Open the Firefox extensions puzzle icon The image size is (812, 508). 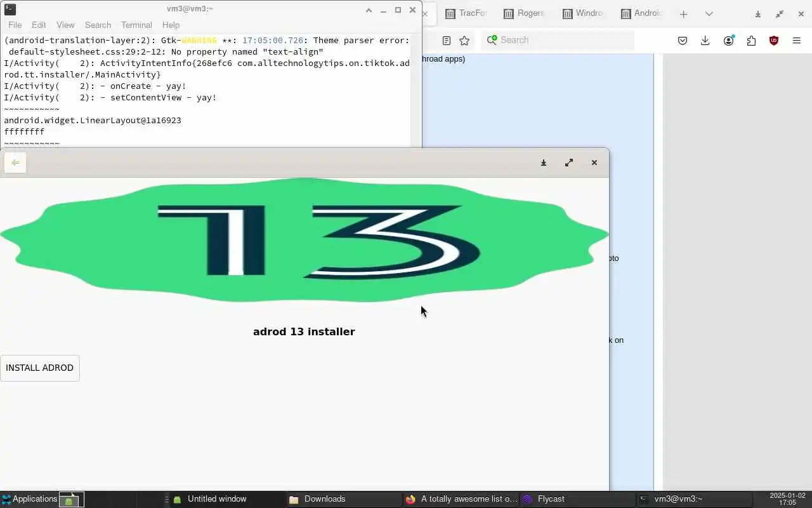point(751,41)
